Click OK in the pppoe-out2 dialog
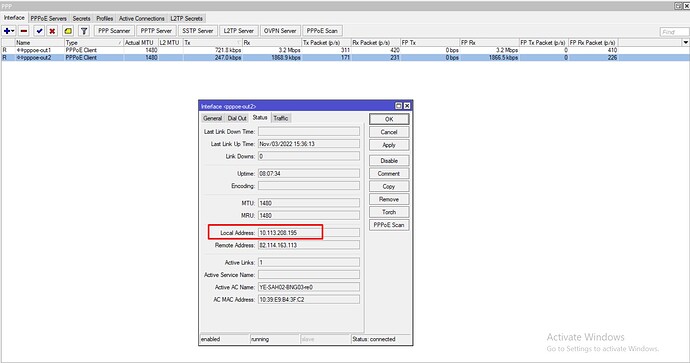 [x=389, y=119]
